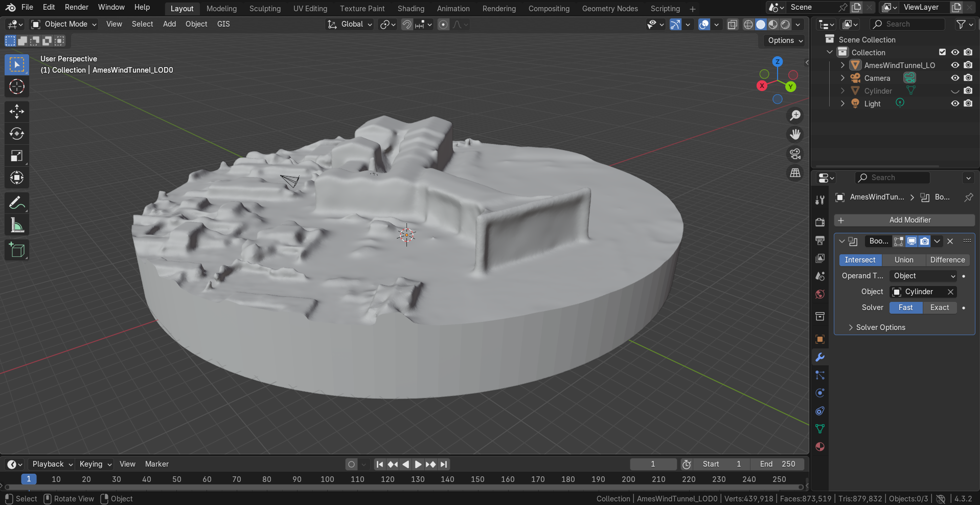Open the Material properties tab
980x505 pixels.
coord(820,447)
